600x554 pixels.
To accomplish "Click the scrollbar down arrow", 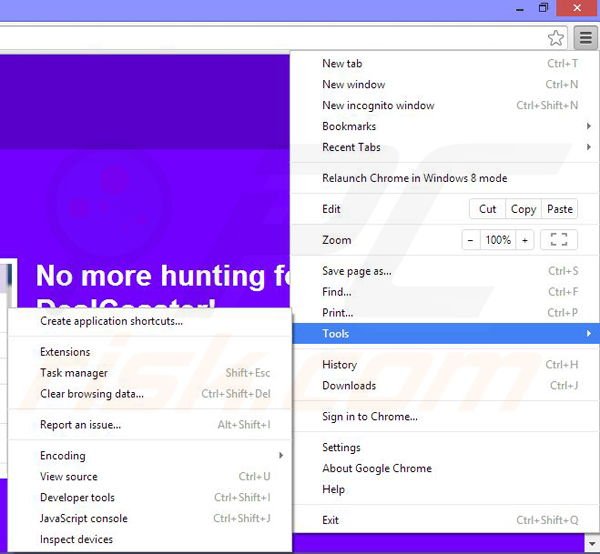I will pos(592,543).
